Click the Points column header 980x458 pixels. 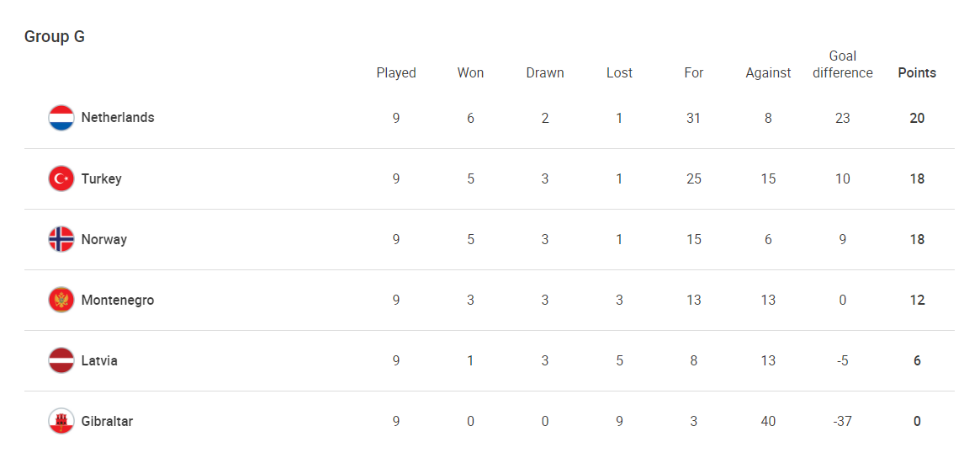(x=917, y=73)
